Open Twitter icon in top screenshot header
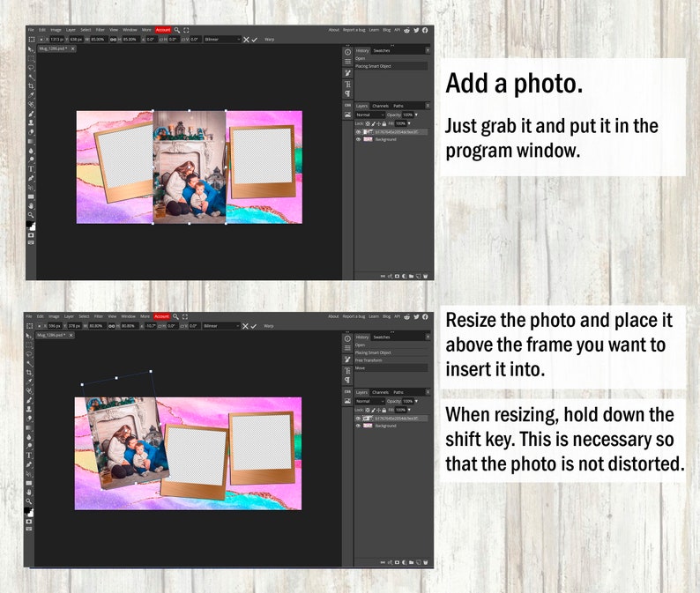Viewport: 700px width, 593px height. 416,30
